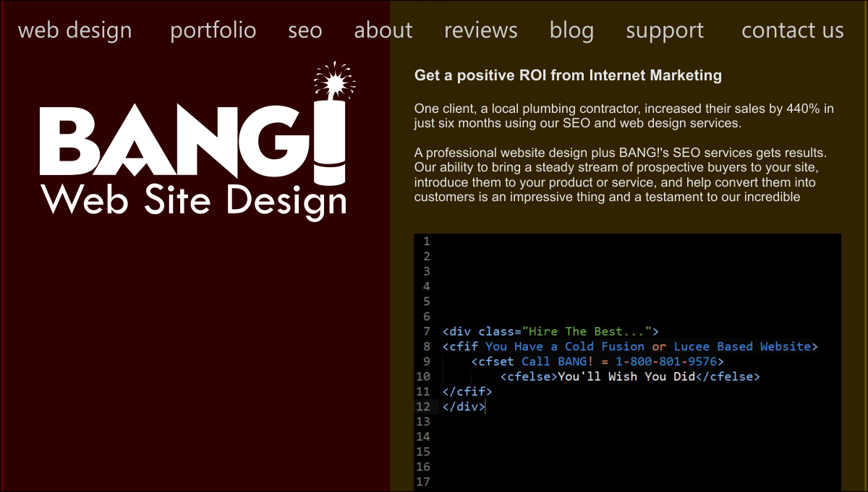Click line number 1 in code editor
The height and width of the screenshot is (492, 868).
[427, 242]
